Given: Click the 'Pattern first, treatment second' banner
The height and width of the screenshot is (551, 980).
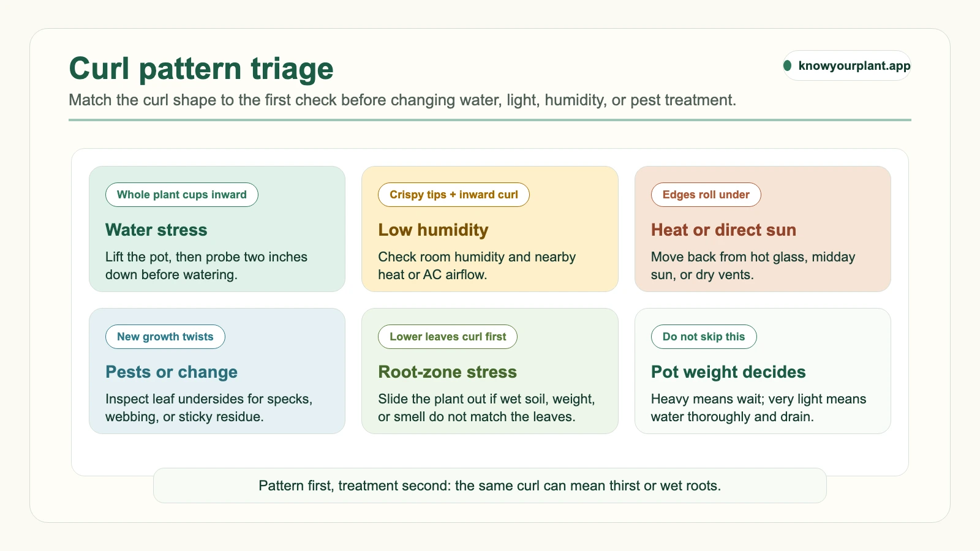Looking at the screenshot, I should [x=490, y=485].
